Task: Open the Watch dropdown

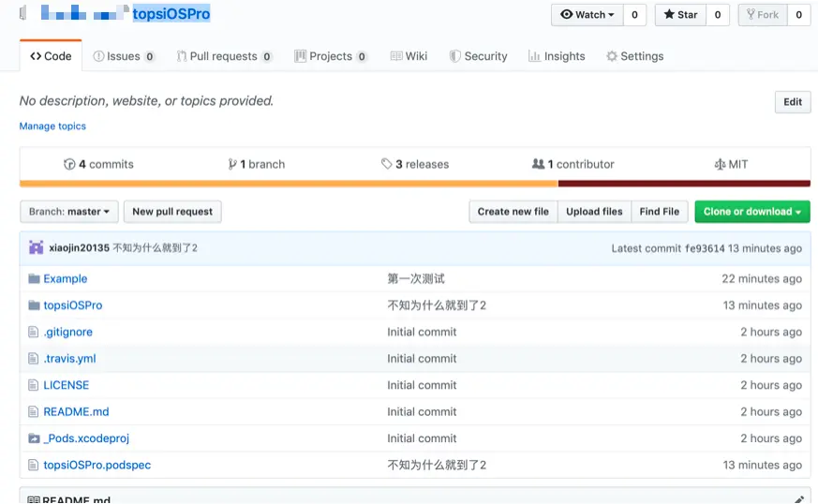Action: coord(587,15)
